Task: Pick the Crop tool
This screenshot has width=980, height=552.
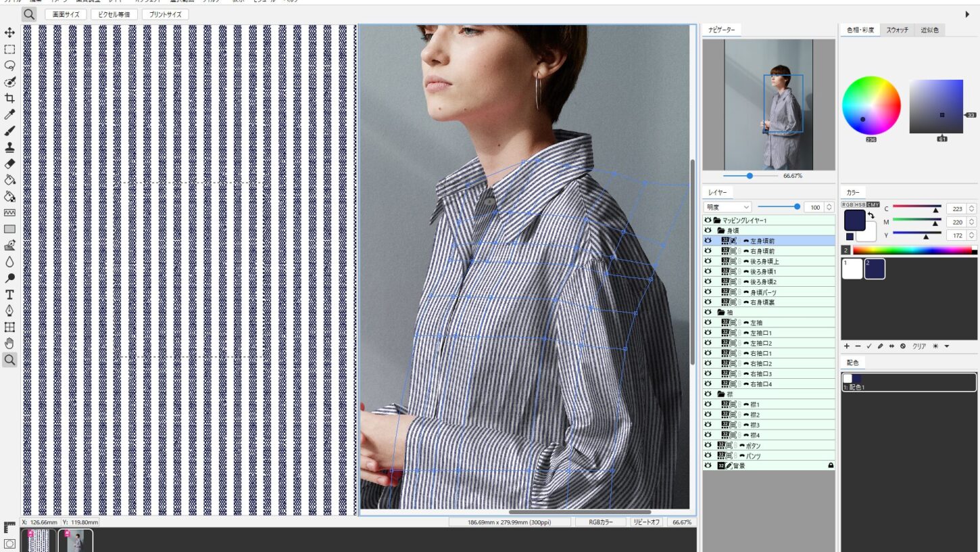Action: pos(9,98)
